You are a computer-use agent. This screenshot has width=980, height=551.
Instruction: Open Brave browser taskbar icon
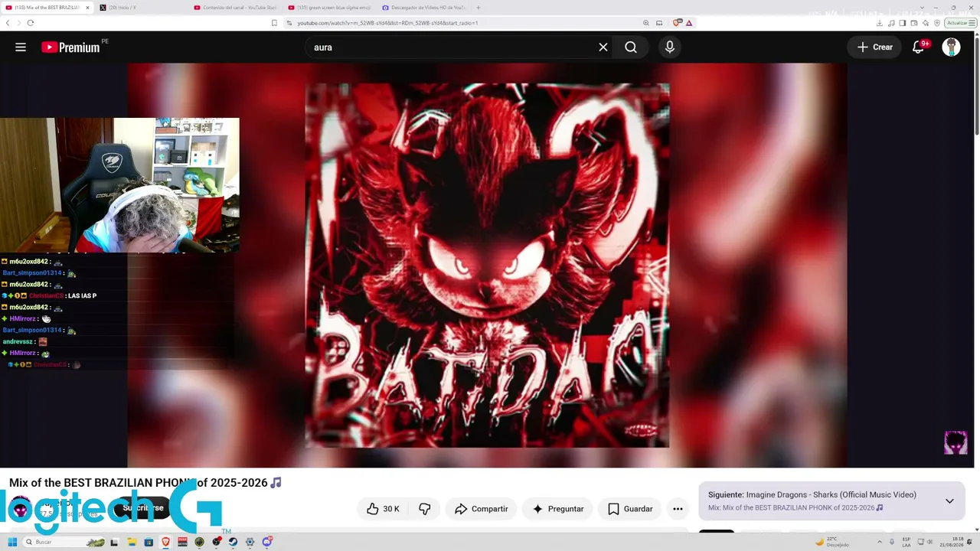pos(165,542)
